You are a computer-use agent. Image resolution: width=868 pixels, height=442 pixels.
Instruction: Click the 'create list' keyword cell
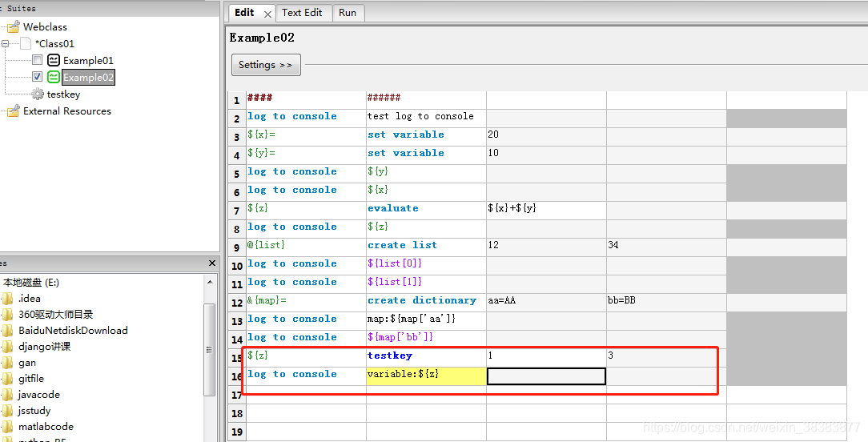[x=426, y=247]
